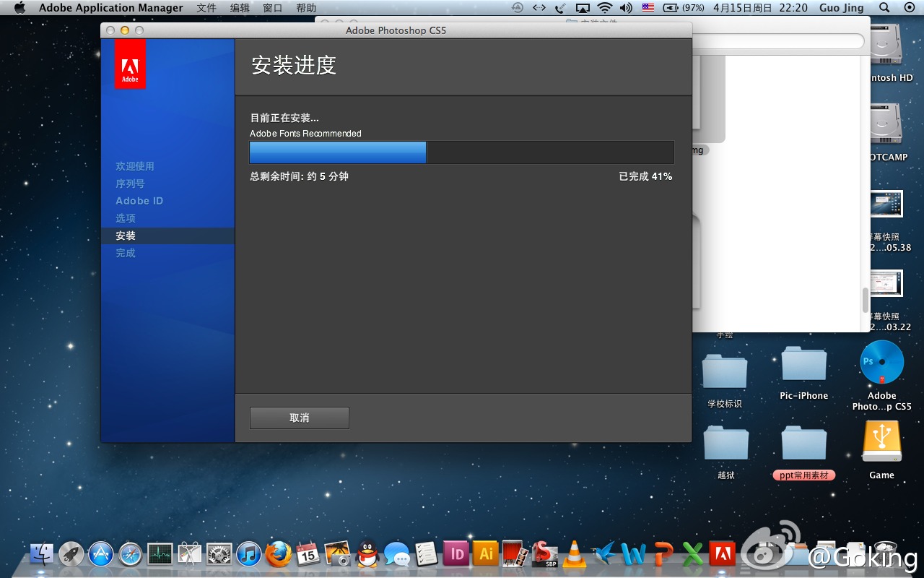This screenshot has width=924, height=578.
Task: Select the Game USB drive on desktop
Action: tap(882, 441)
